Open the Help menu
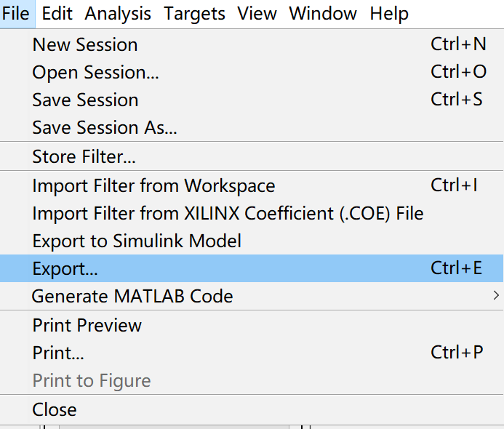The width and height of the screenshot is (504, 429). [389, 14]
